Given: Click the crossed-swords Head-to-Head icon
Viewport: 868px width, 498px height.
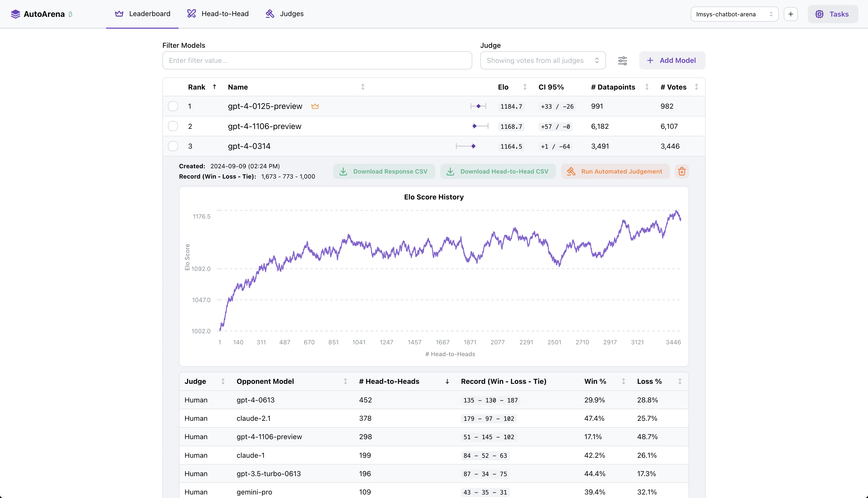Looking at the screenshot, I should (x=191, y=14).
